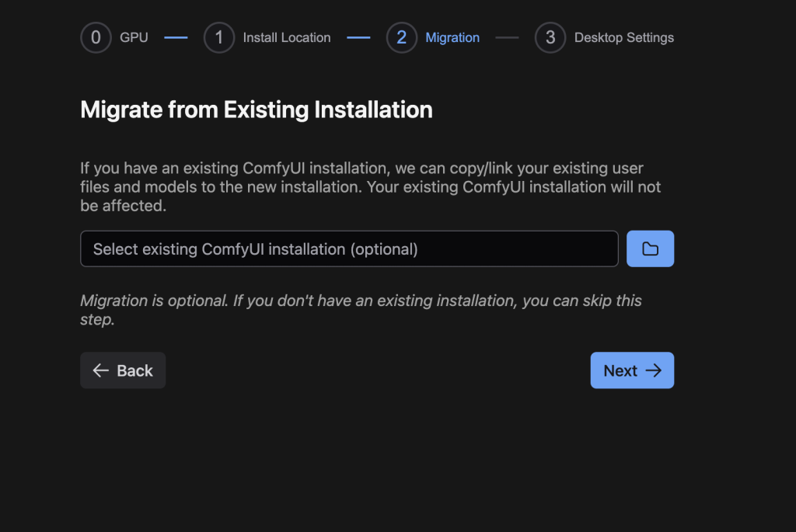The image size is (796, 532).
Task: Open the folder browse icon button
Action: pyautogui.click(x=650, y=249)
